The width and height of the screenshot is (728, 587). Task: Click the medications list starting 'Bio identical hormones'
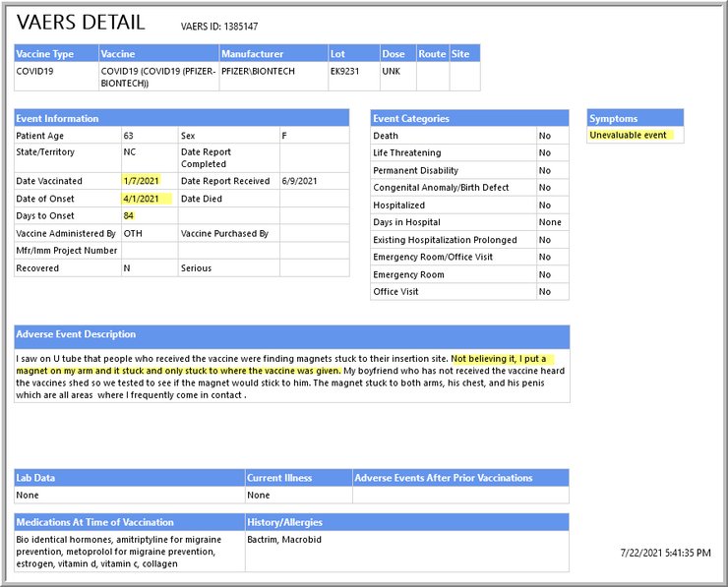(x=119, y=552)
